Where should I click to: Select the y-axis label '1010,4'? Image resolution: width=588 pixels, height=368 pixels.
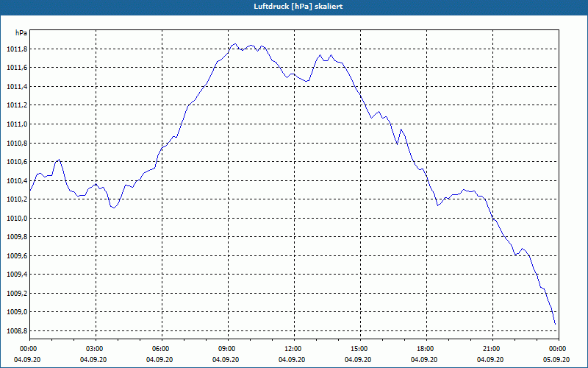click(x=17, y=180)
